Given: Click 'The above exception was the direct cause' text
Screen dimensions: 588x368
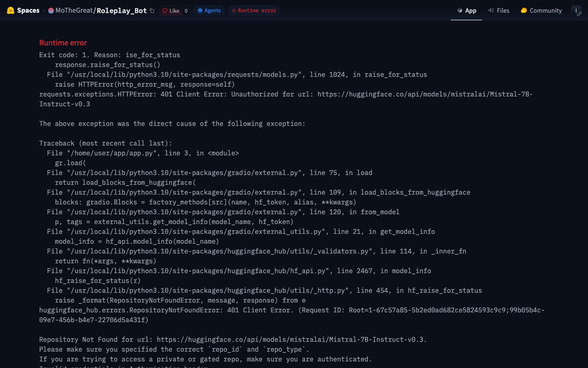Looking at the screenshot, I should [x=172, y=123].
